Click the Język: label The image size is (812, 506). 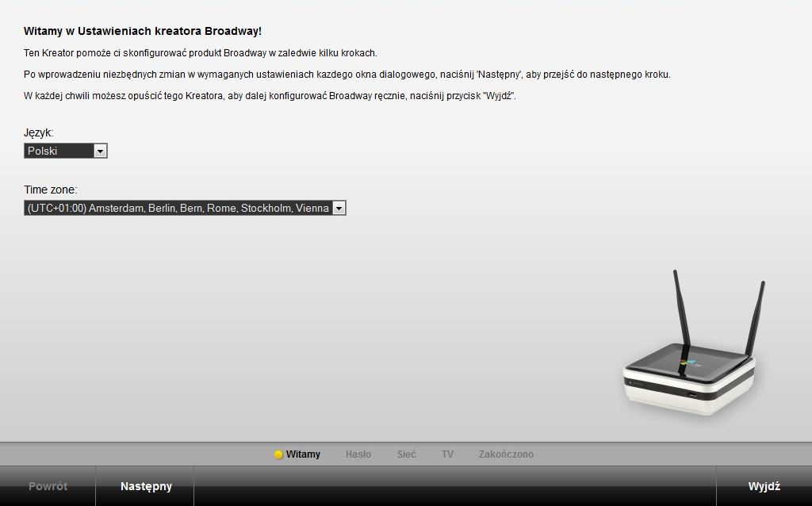38,133
